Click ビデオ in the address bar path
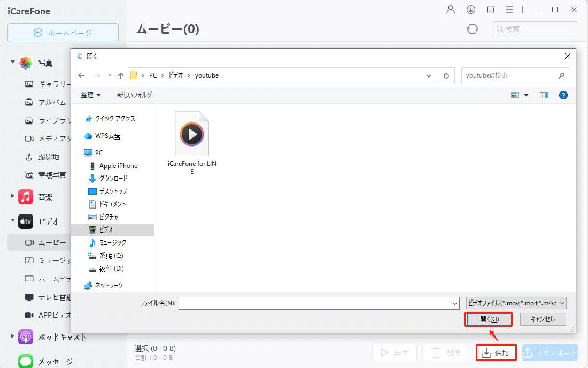The height and width of the screenshot is (368, 588). [175, 75]
